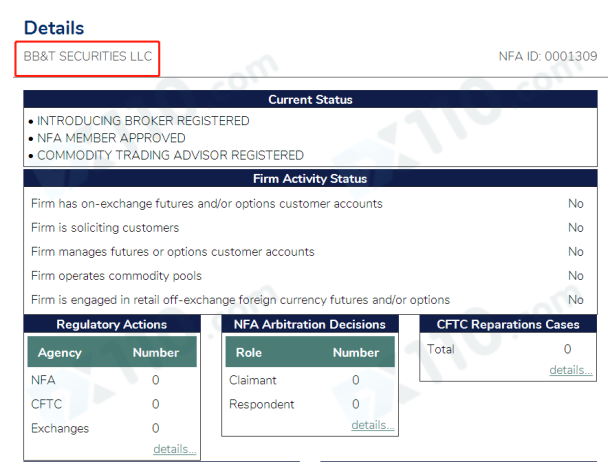Click the No value for retail off-exchange currency

pos(576,300)
